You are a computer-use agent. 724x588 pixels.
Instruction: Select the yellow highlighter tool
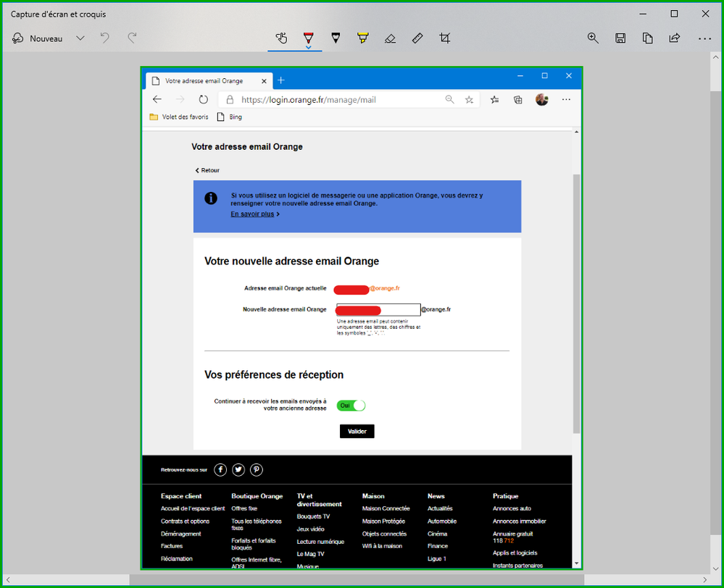click(363, 38)
